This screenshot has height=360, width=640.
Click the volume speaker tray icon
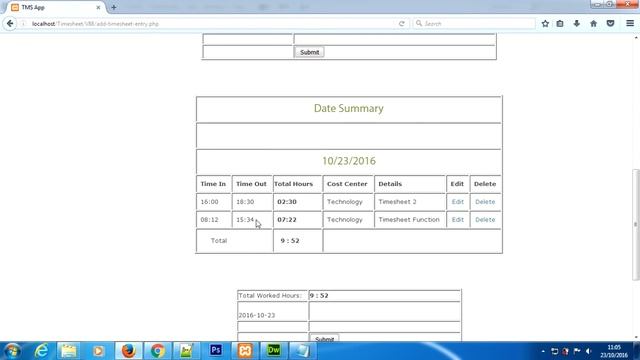pyautogui.click(x=588, y=351)
